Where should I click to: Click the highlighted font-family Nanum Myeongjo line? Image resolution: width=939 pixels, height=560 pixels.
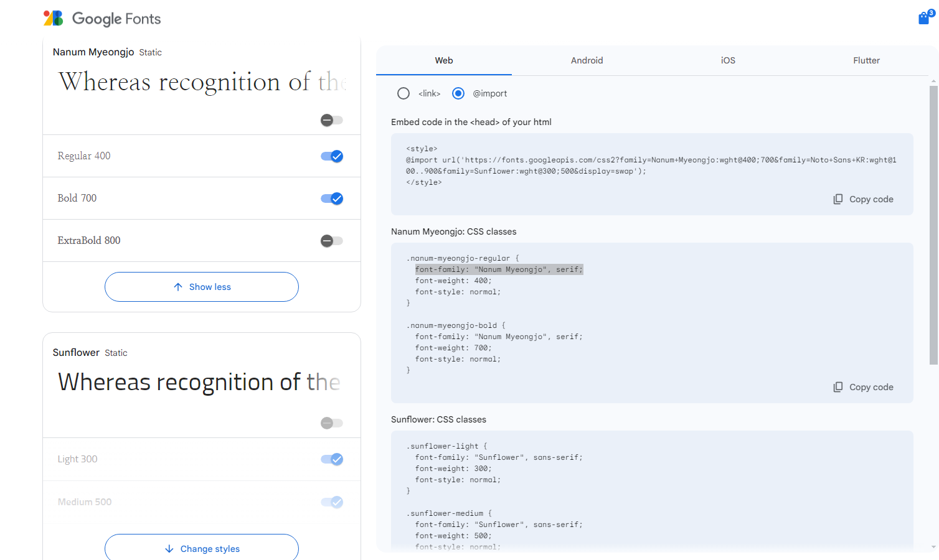click(499, 269)
